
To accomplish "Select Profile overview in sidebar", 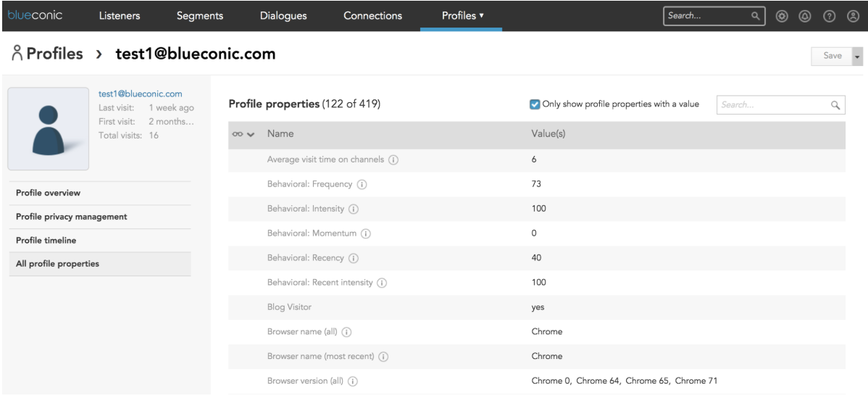I will point(100,193).
